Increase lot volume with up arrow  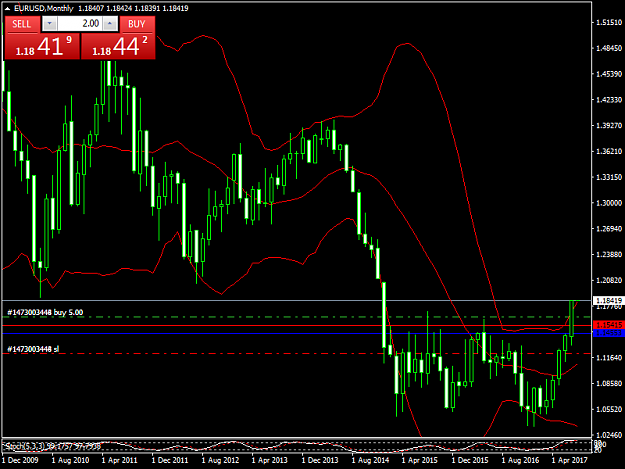coord(110,24)
